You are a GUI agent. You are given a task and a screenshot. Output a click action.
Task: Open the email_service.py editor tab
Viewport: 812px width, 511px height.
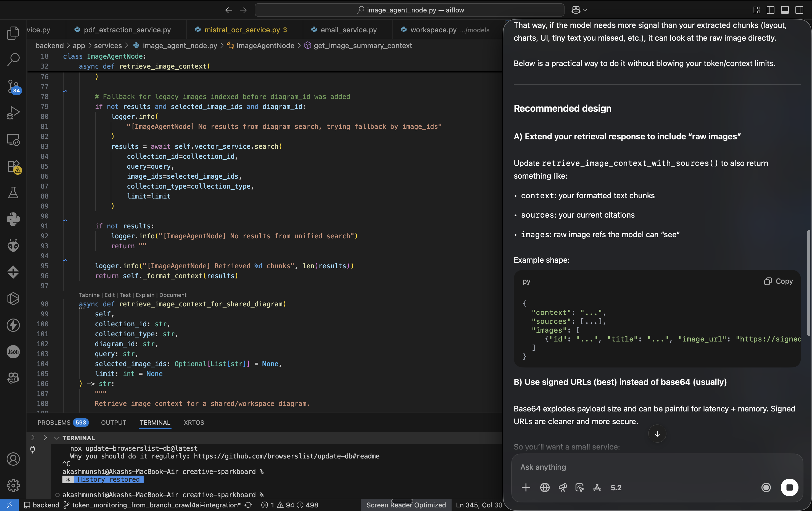pyautogui.click(x=348, y=30)
